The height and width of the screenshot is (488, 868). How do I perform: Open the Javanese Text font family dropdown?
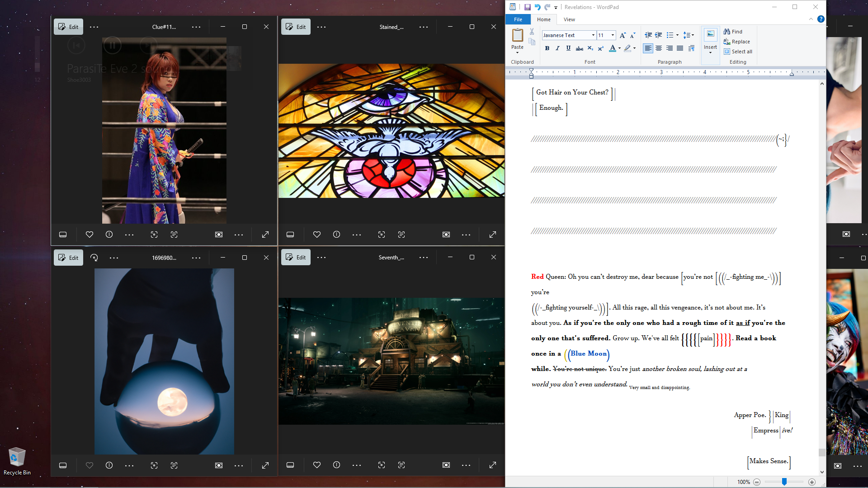(593, 35)
